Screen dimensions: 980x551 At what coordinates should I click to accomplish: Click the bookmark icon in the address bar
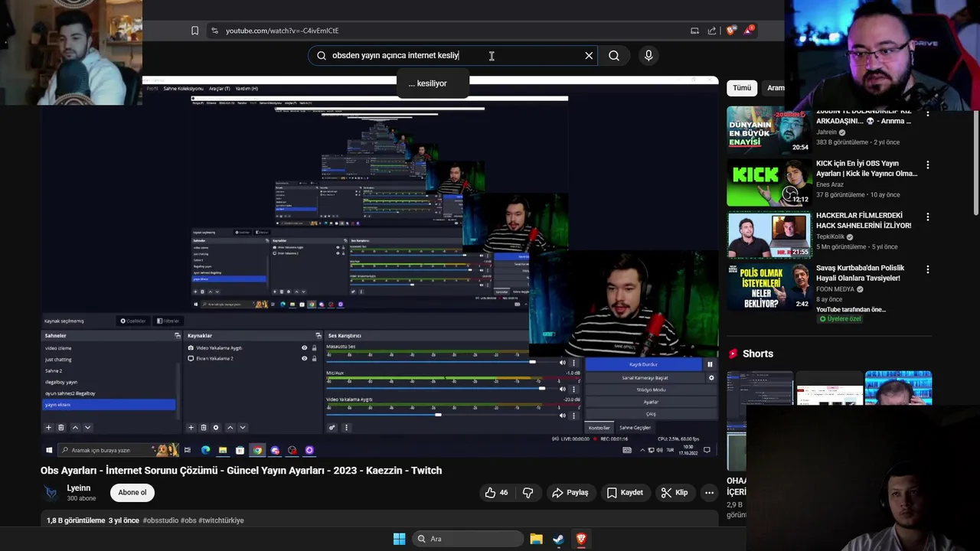(194, 31)
